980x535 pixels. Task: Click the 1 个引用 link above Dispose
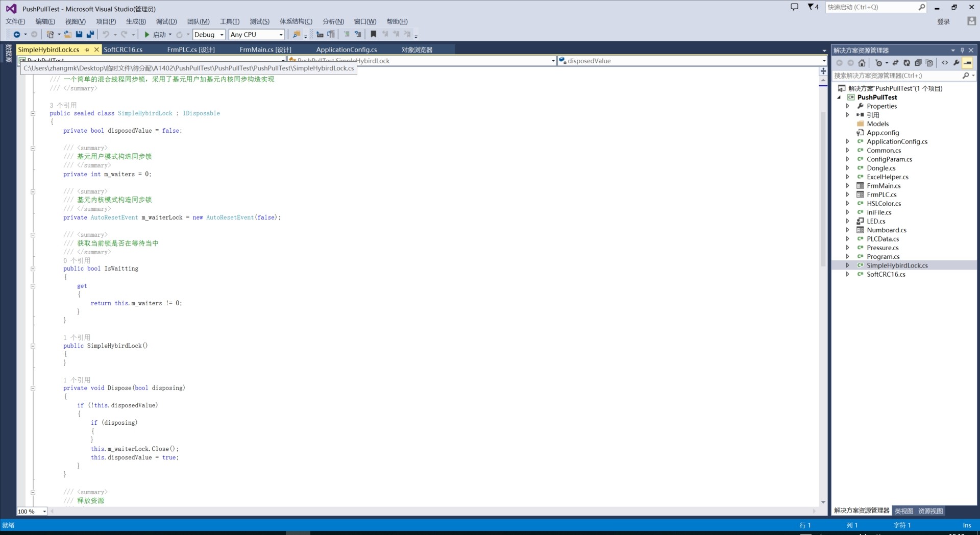77,380
